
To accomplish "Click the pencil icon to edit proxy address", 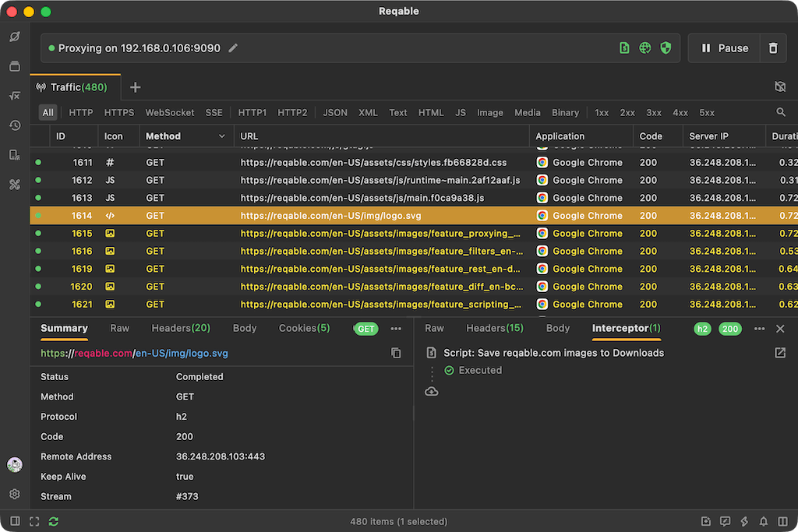I will [x=233, y=48].
